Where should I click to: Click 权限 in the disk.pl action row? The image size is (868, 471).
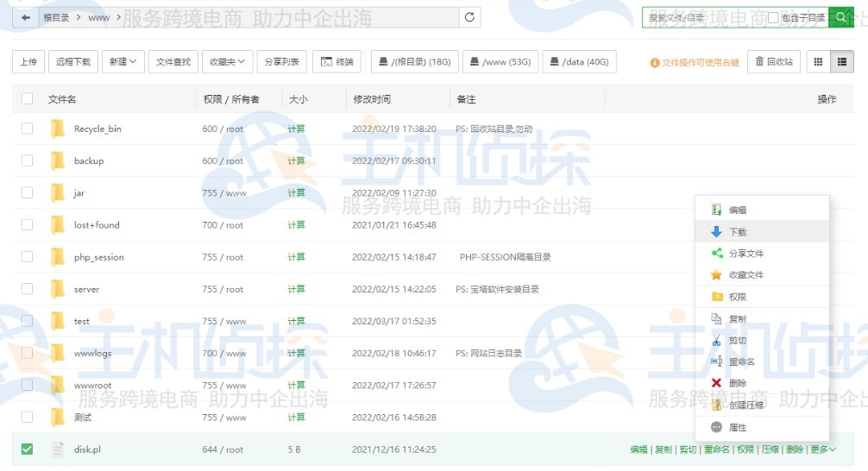pyautogui.click(x=745, y=449)
